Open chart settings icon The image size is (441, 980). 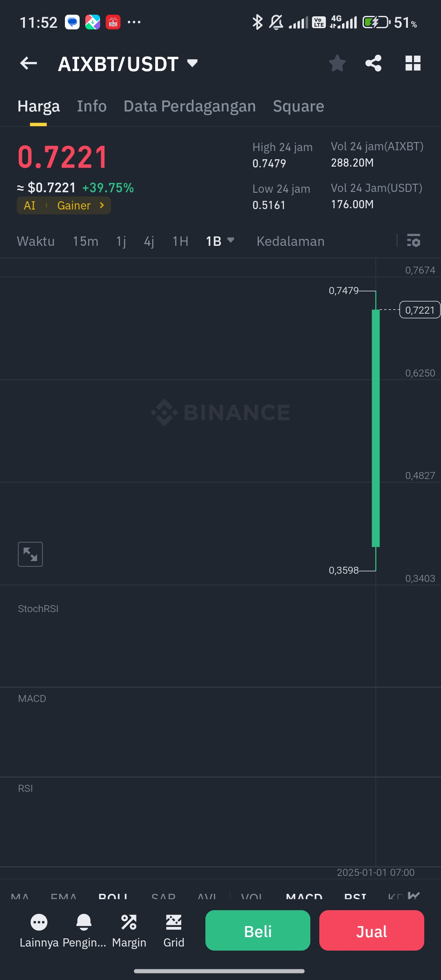click(x=414, y=241)
